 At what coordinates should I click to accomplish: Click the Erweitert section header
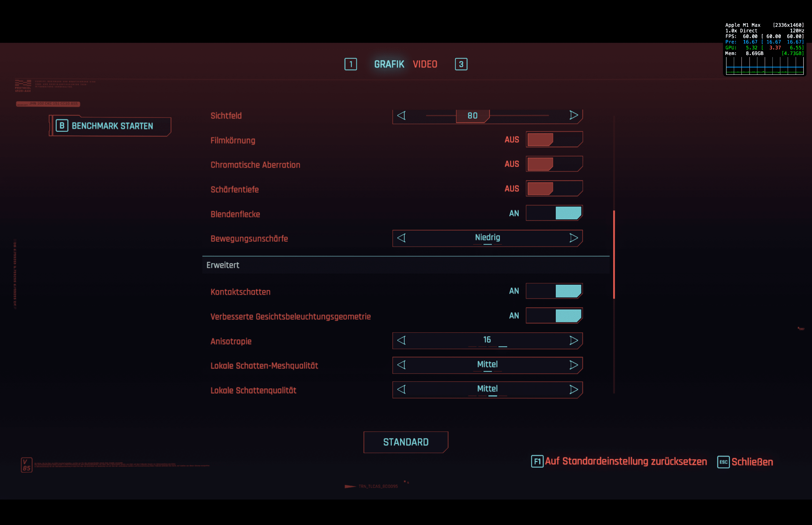(x=406, y=265)
